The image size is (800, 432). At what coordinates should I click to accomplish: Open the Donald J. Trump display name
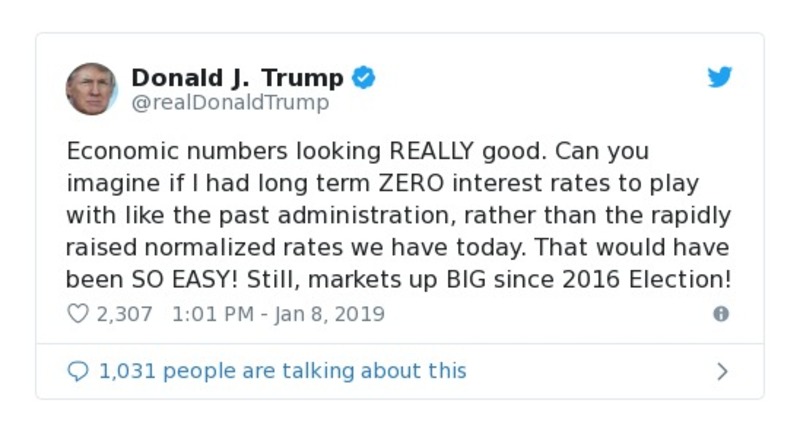(237, 78)
